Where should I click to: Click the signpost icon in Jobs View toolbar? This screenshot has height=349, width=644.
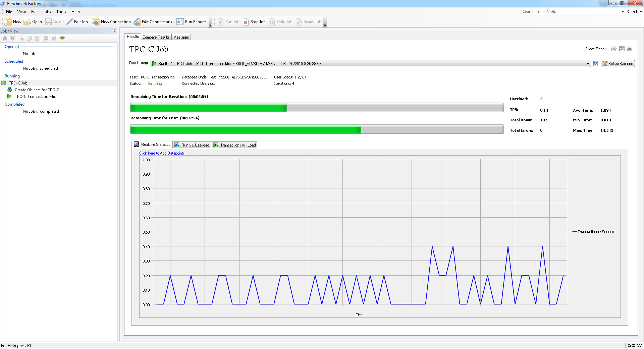62,38
